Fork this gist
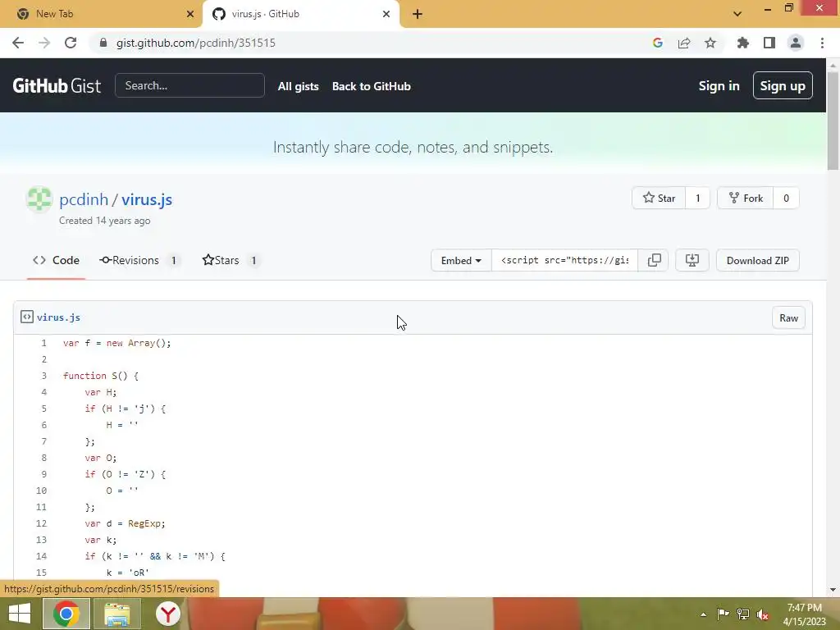The height and width of the screenshot is (630, 840). (746, 199)
